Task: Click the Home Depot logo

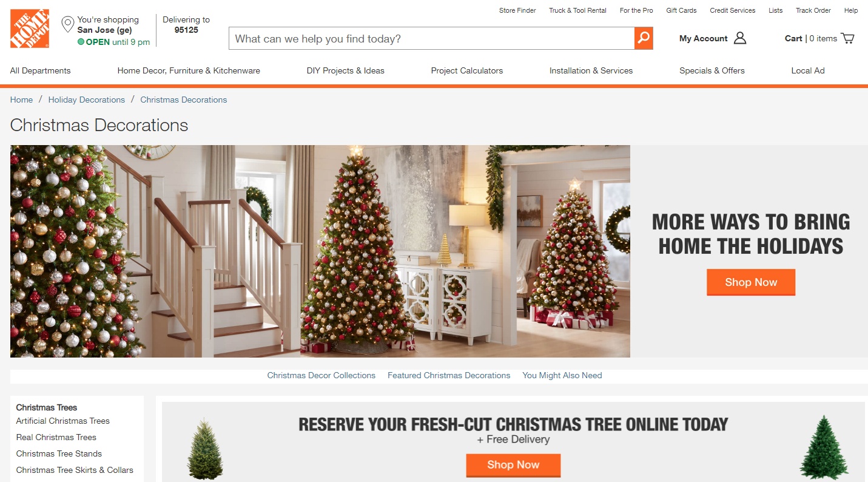Action: 30,29
